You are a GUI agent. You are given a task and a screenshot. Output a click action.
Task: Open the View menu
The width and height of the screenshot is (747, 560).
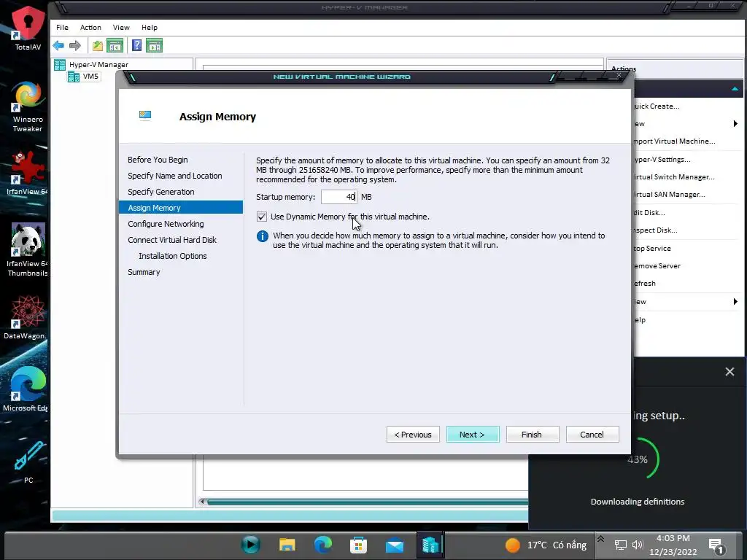click(x=121, y=28)
